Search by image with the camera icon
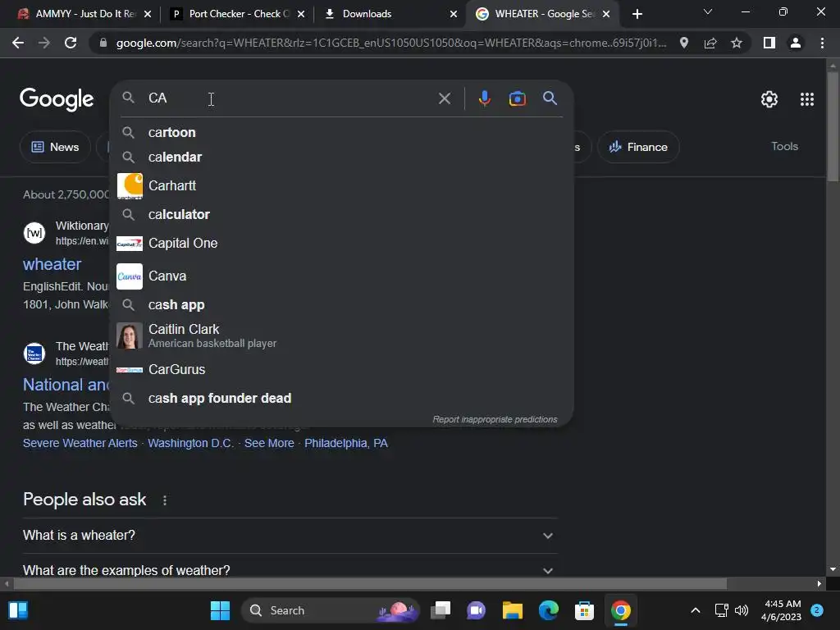Viewport: 840px width, 630px height. [517, 98]
